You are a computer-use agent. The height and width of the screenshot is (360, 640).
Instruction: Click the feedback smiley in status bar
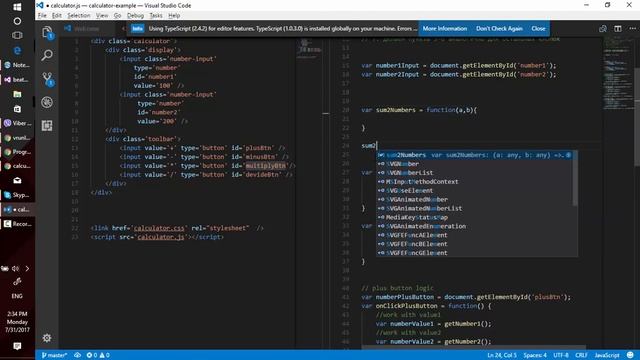[x=631, y=355]
